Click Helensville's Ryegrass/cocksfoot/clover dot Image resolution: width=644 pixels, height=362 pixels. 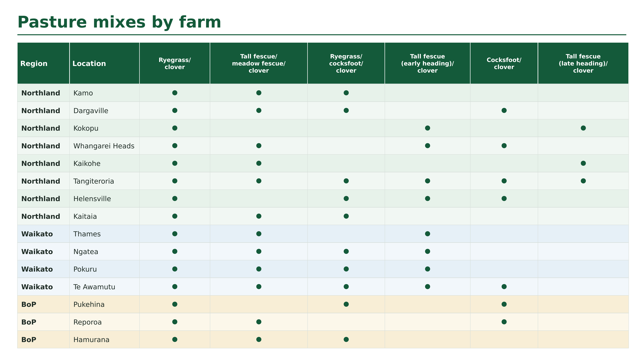346,199
